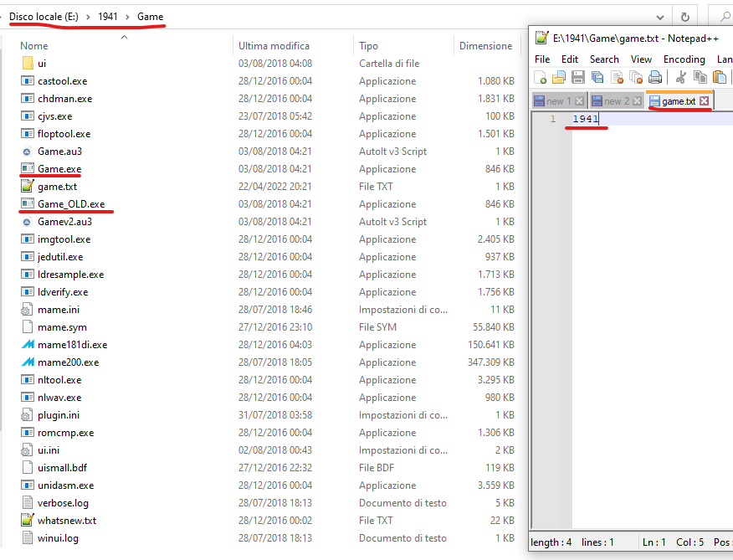Open the address bar history dropdown
The image size is (733, 560).
(x=660, y=18)
